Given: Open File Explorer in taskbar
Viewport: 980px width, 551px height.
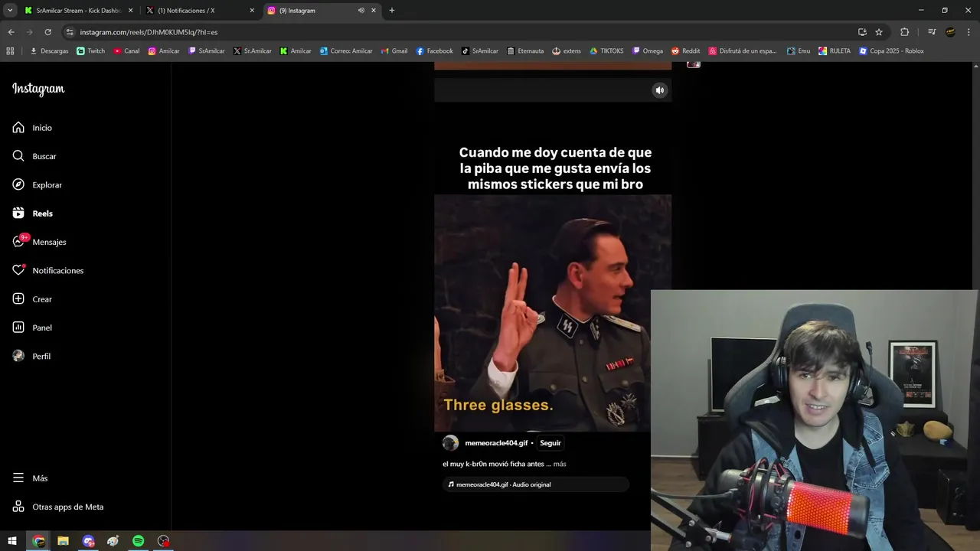Looking at the screenshot, I should (64, 541).
